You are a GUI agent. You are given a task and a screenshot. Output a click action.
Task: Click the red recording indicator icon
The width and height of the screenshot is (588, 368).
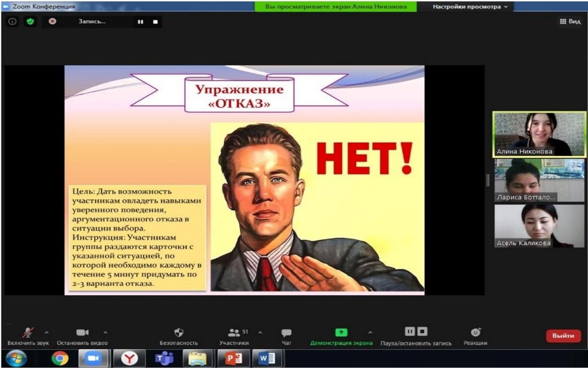click(52, 21)
